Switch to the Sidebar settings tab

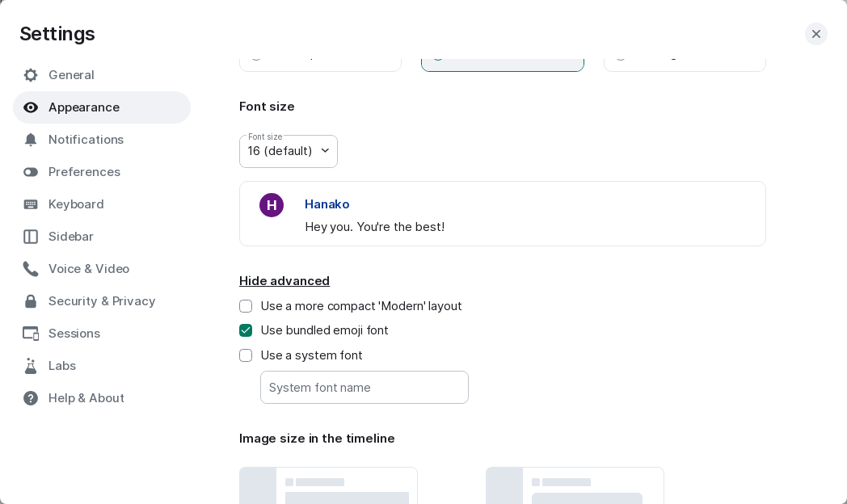pos(71,237)
